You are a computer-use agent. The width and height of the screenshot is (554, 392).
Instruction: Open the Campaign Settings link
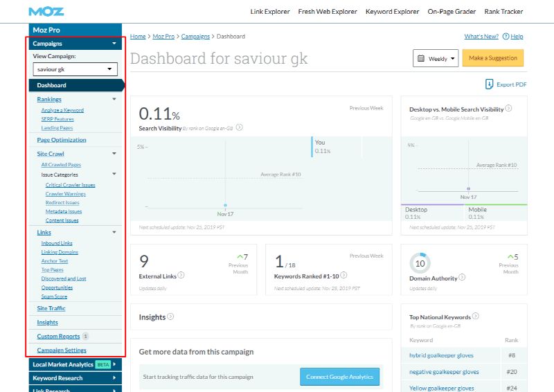pyautogui.click(x=62, y=350)
